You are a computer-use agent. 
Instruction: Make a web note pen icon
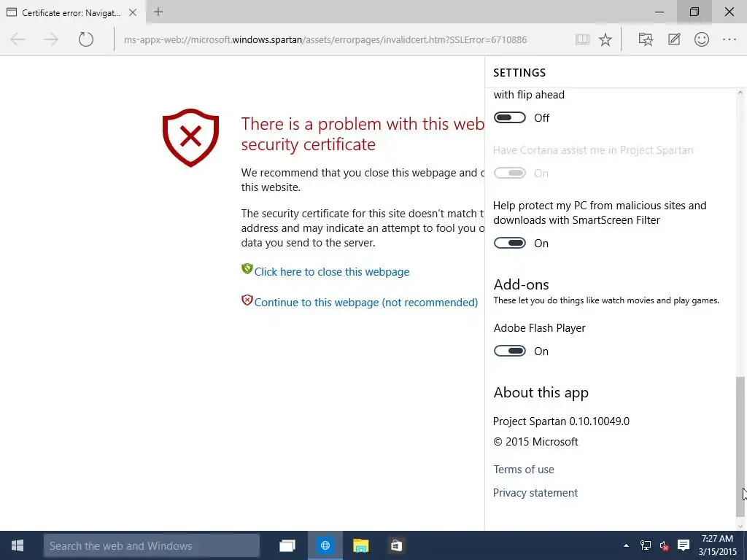673,39
